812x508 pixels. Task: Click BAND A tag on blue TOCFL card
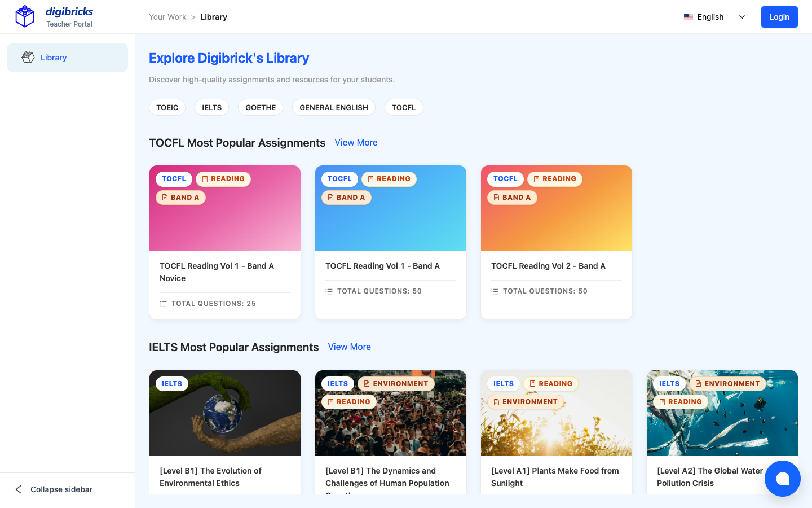[346, 198]
